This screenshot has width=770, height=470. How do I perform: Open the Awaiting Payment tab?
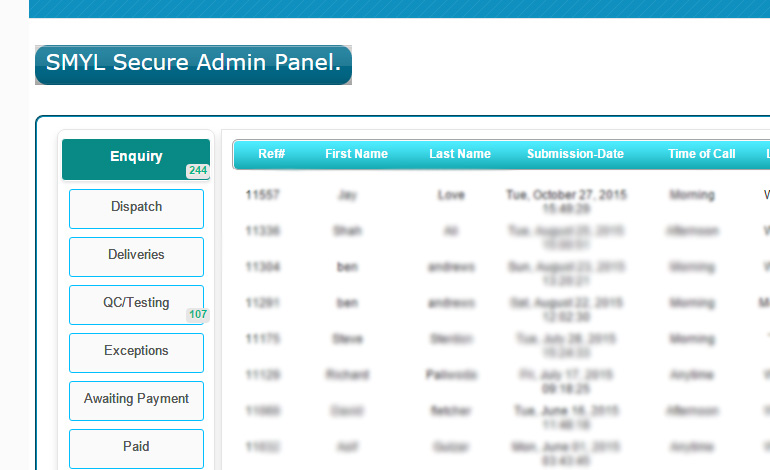point(136,400)
